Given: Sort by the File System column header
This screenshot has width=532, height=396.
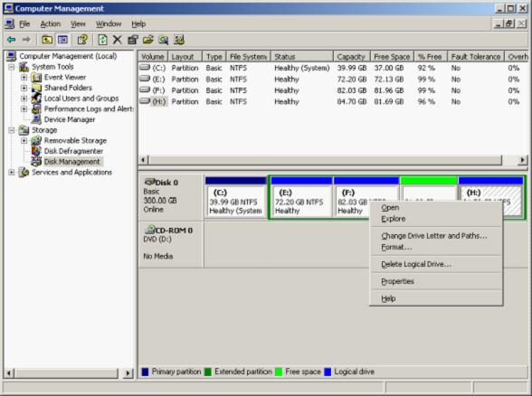Looking at the screenshot, I should click(248, 57).
